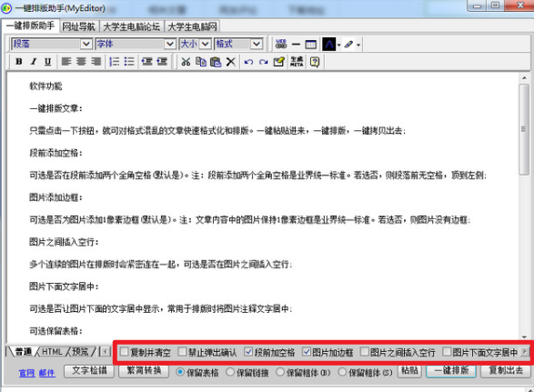The width and height of the screenshot is (534, 392).
Task: Pick the dark font color swatch
Action: click(328, 45)
